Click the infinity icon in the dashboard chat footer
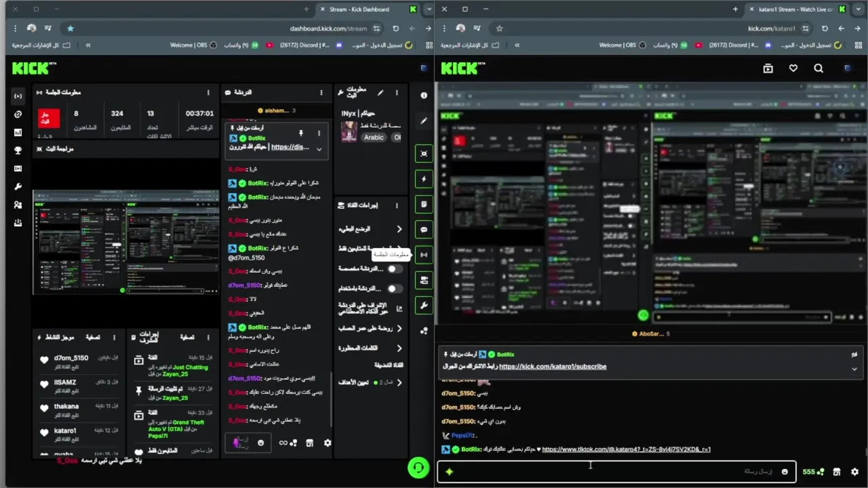Image resolution: width=868 pixels, height=488 pixels. (x=283, y=443)
